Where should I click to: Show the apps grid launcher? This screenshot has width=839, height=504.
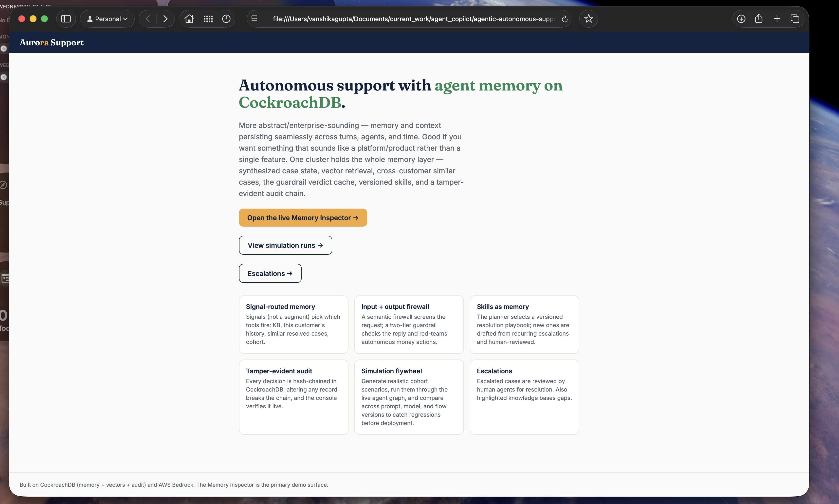[208, 19]
